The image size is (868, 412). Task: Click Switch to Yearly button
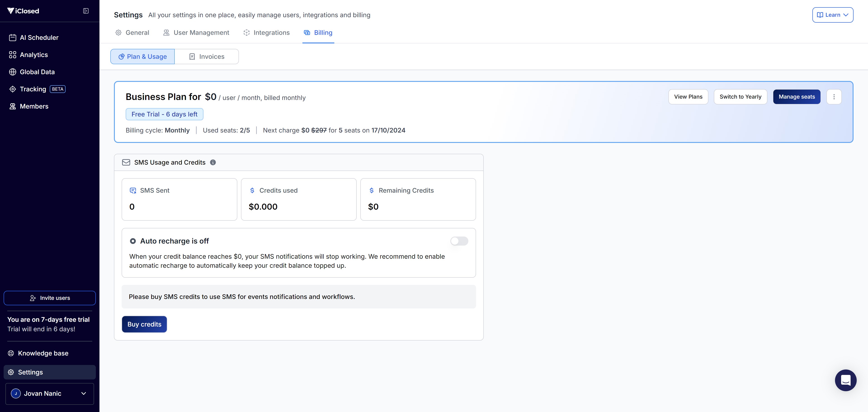[740, 97]
